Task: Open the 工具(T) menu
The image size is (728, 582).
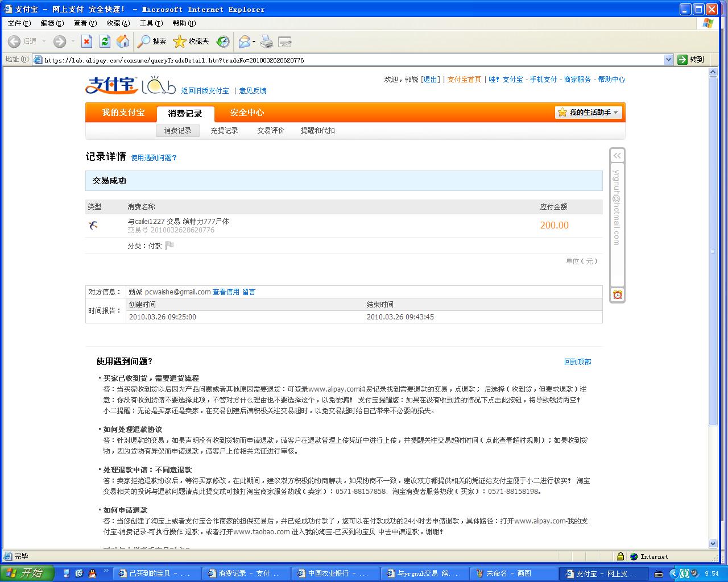Action: point(151,23)
